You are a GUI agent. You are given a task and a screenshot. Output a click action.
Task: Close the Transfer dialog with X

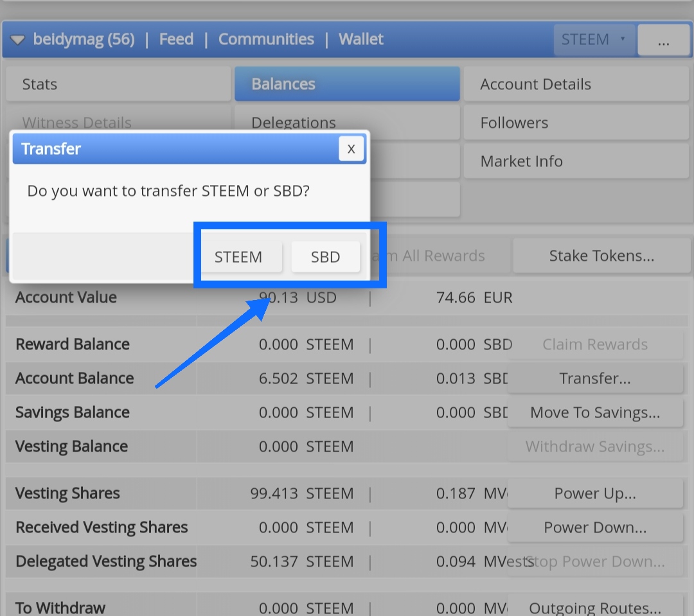pyautogui.click(x=351, y=148)
